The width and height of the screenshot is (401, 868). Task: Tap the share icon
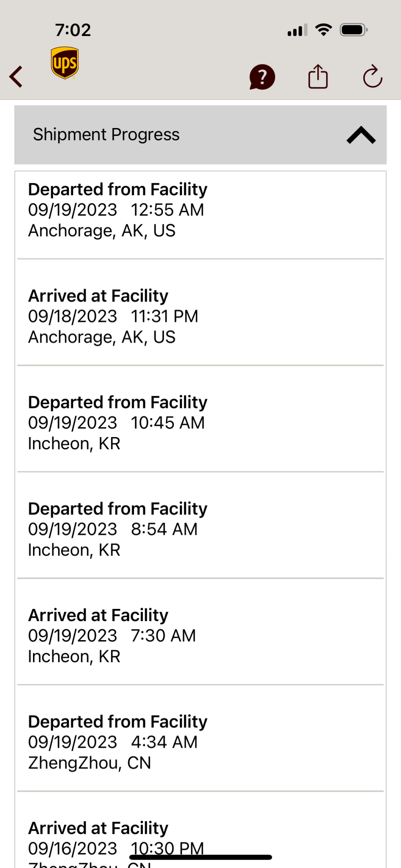coord(318,77)
